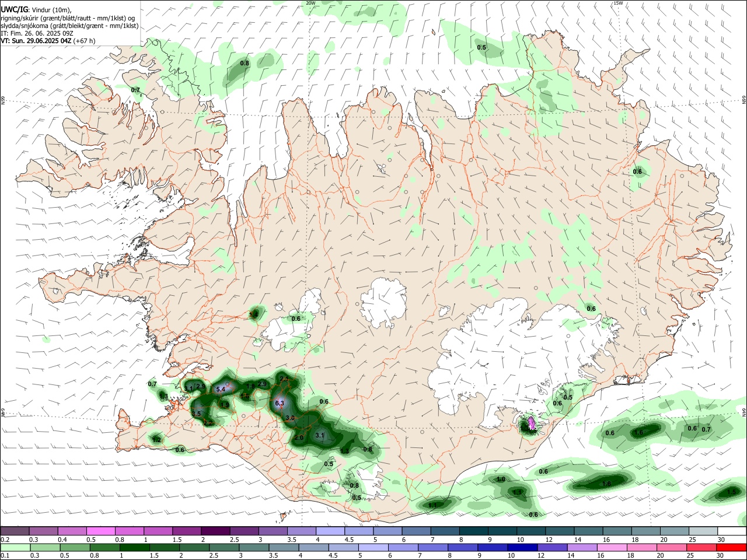Click the 6.3 precipitation value on the map
Viewport: 747px width, 560px height.
279,403
